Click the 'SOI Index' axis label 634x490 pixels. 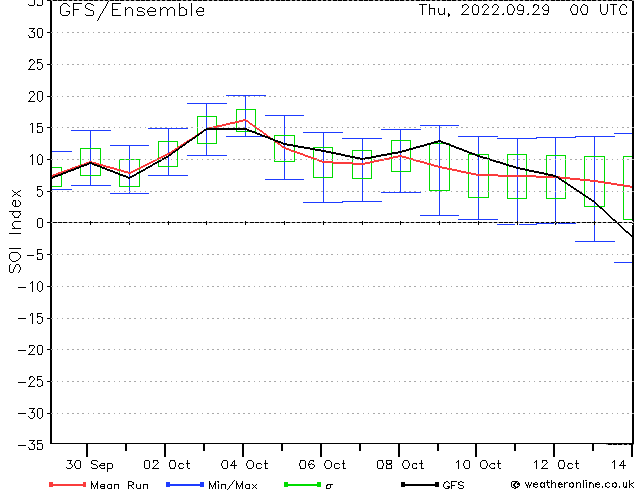15,231
